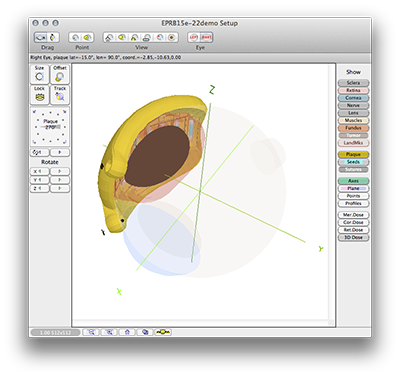Click the yellow eye icon in bottom bar

(x=163, y=332)
